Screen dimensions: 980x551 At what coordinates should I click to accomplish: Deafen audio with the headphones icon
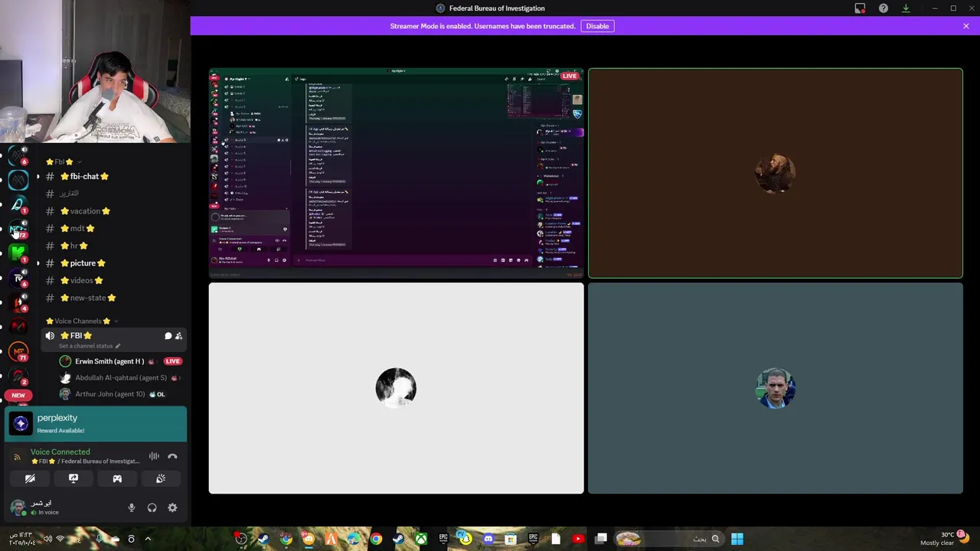pos(152,507)
